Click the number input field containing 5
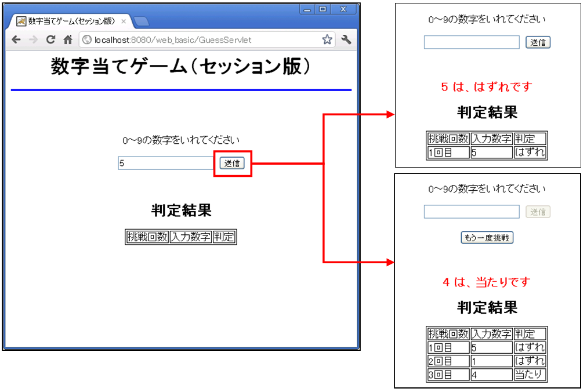The width and height of the screenshot is (587, 392). coord(166,164)
